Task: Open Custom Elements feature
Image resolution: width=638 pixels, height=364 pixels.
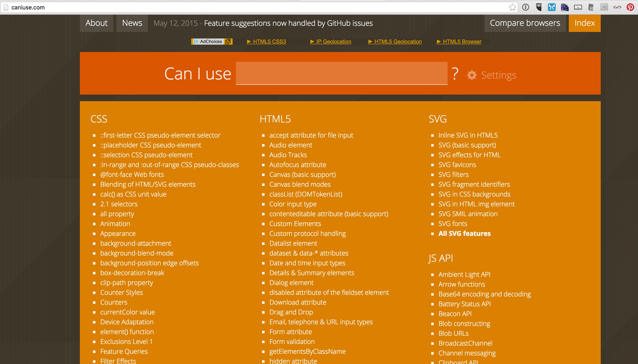Action: (x=295, y=224)
